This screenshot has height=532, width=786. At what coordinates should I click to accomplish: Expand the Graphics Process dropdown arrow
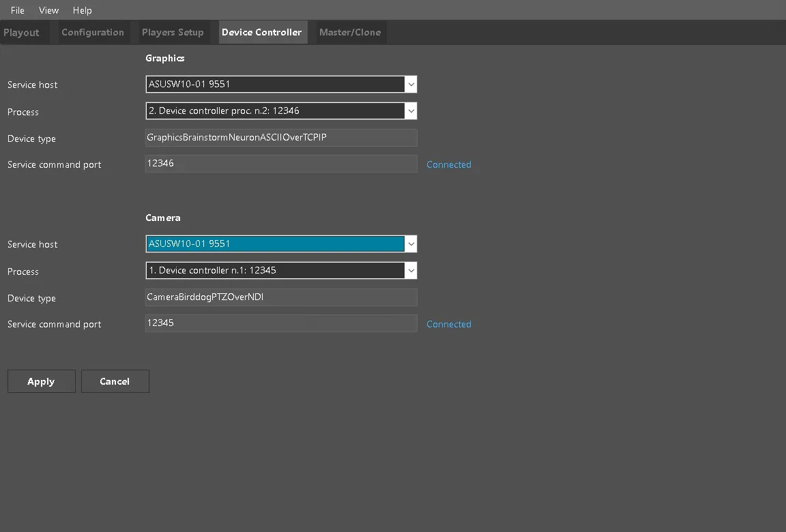[411, 111]
